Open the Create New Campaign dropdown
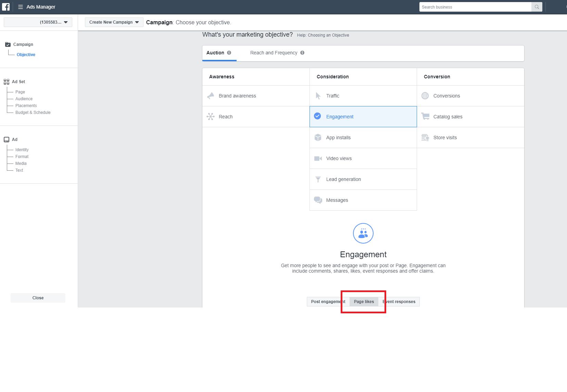This screenshot has width=567, height=392. (x=114, y=22)
